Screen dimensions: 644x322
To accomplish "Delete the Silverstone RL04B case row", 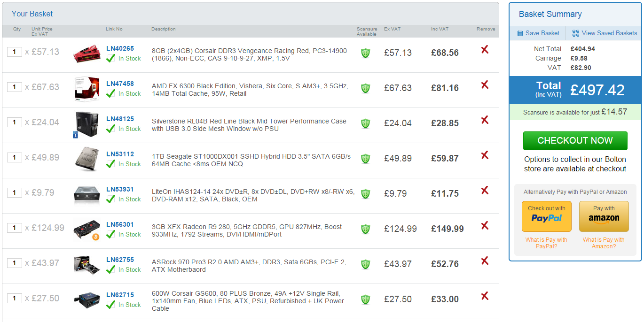I will tap(485, 120).
